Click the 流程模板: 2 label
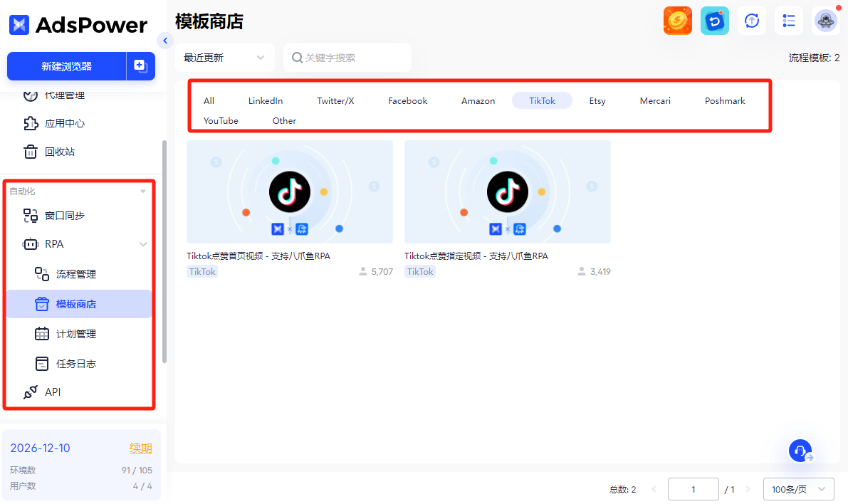Screen dimensions: 848x504 point(814,58)
